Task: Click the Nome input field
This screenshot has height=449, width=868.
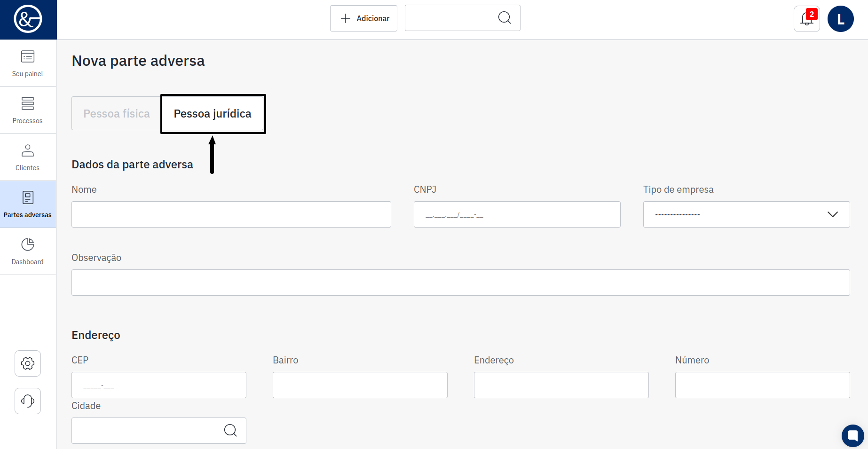Action: click(231, 214)
